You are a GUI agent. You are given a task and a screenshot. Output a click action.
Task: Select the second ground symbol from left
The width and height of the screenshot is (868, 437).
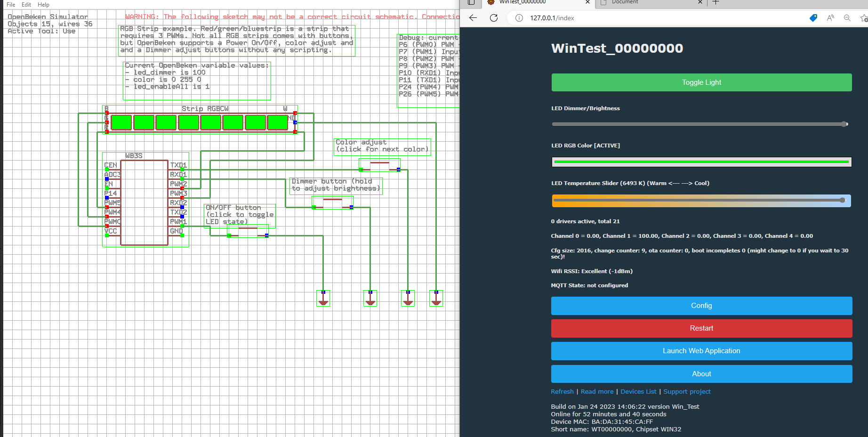click(x=370, y=298)
